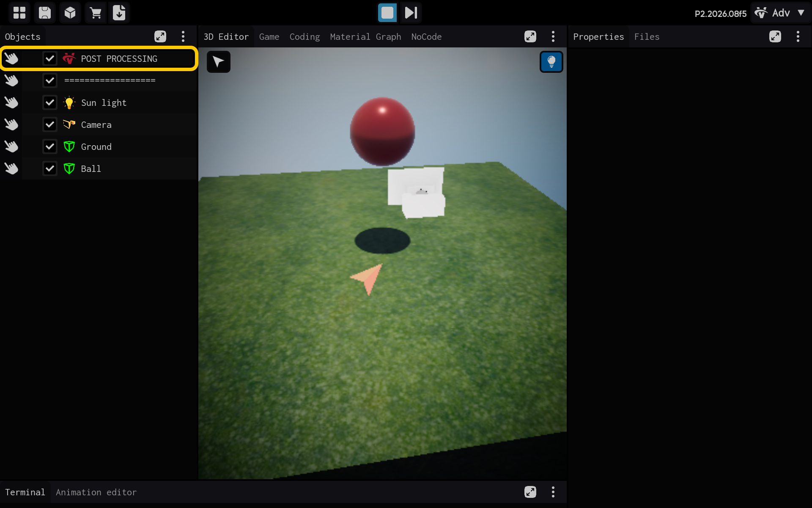Open the marketplace cart icon

96,13
